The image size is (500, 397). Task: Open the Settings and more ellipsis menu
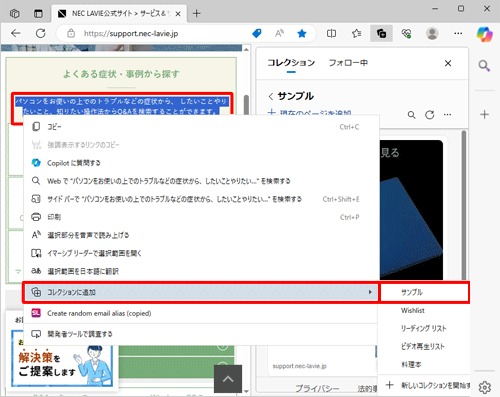point(458,33)
